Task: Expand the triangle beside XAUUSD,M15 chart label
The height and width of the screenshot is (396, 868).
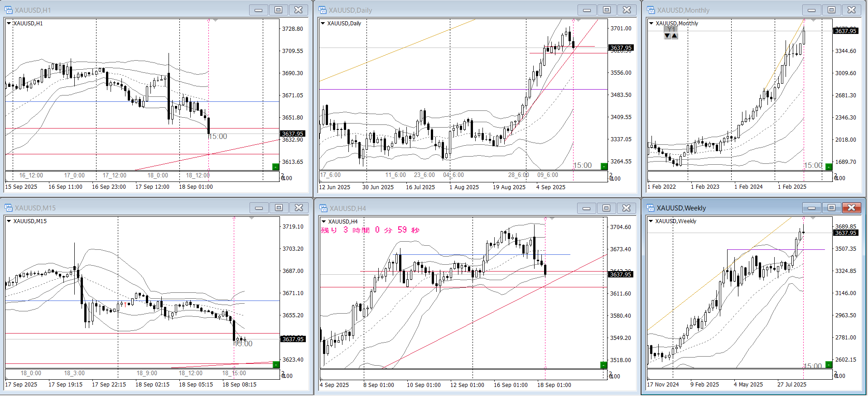Action: 9,221
